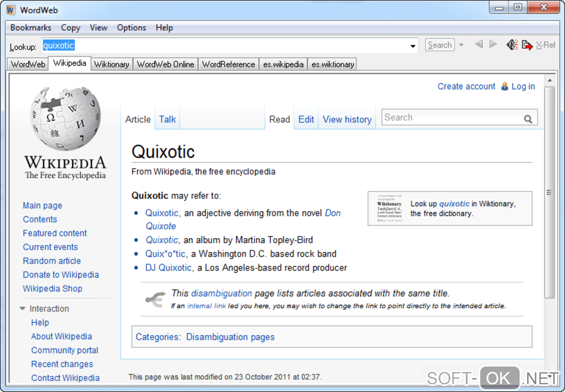This screenshot has width=565, height=392.
Task: Open the dropdown arrow next to Search button
Action: click(x=461, y=45)
